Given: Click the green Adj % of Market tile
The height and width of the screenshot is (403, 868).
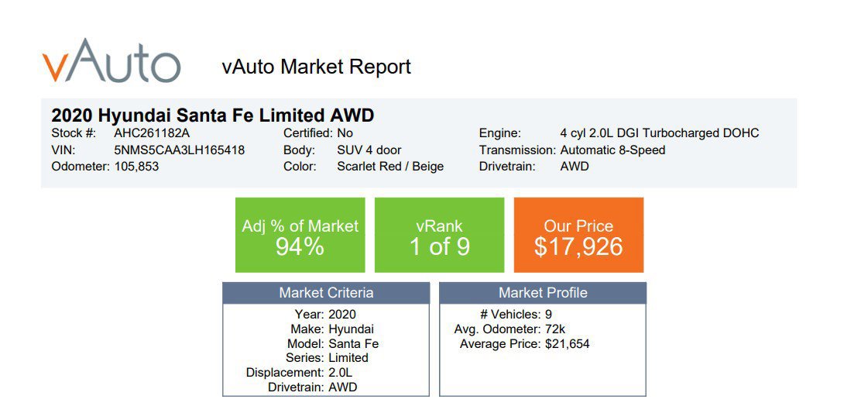Looking at the screenshot, I should pos(300,235).
